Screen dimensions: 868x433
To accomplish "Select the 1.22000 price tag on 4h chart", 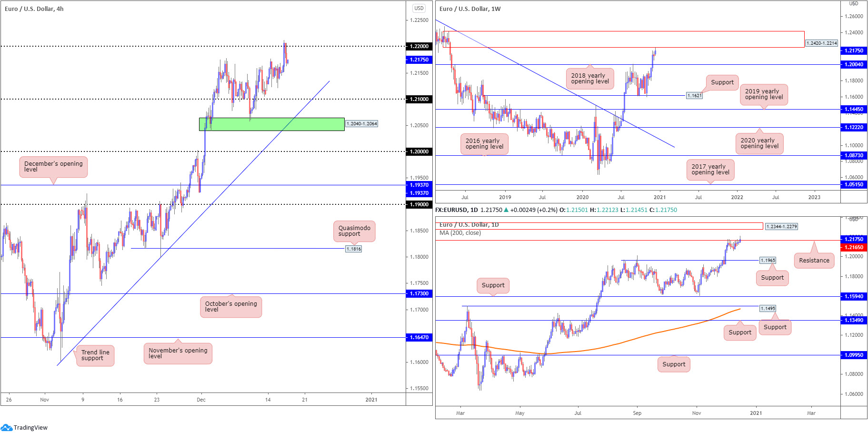I will [419, 46].
